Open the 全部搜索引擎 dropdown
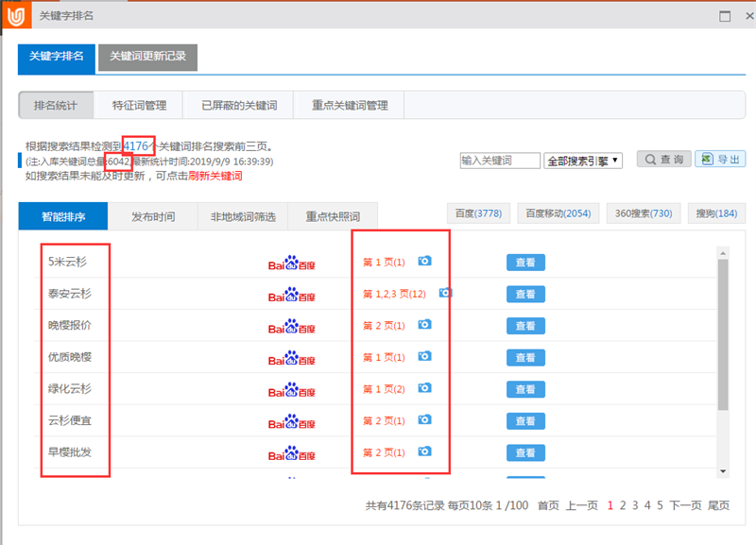 coord(583,161)
